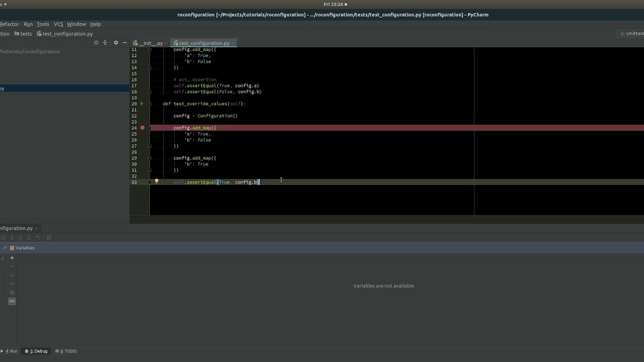Select the highlighted file row in Project tree
644x362 pixels.
(64, 88)
